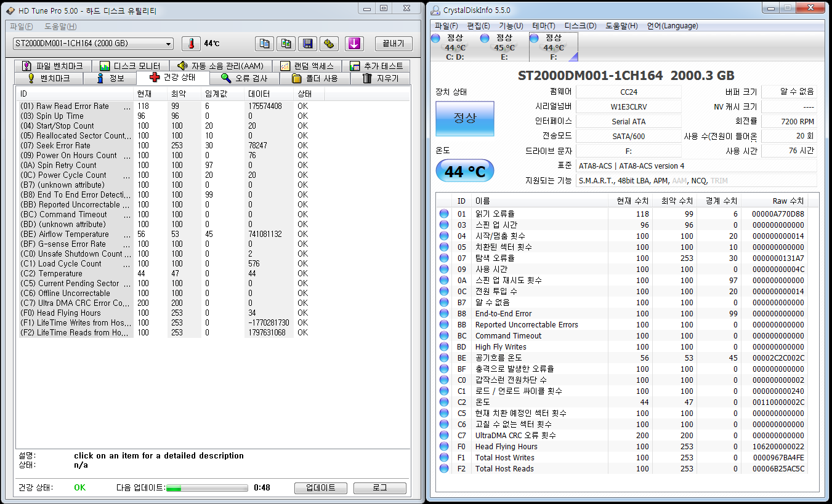The width and height of the screenshot is (832, 504).
Task: Click the 끝내기 exit button
Action: (x=393, y=44)
